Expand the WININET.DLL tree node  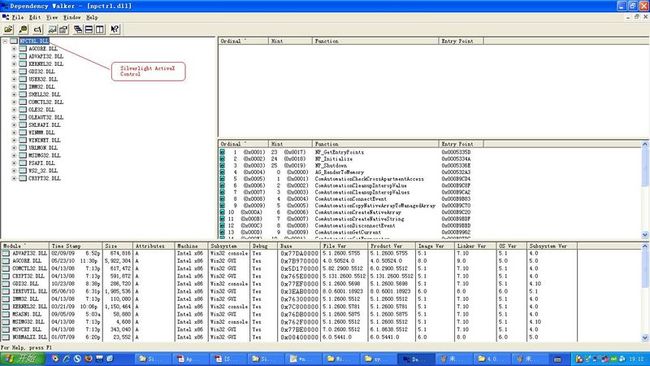tap(14, 140)
